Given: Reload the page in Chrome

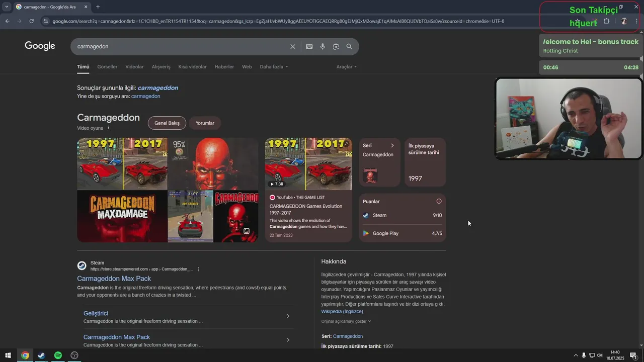Looking at the screenshot, I should (x=31, y=21).
